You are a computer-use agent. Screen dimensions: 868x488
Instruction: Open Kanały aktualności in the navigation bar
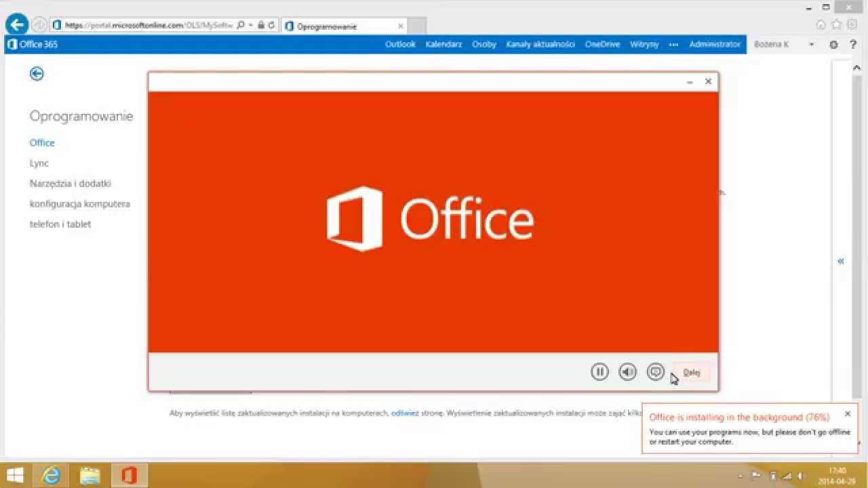(540, 44)
